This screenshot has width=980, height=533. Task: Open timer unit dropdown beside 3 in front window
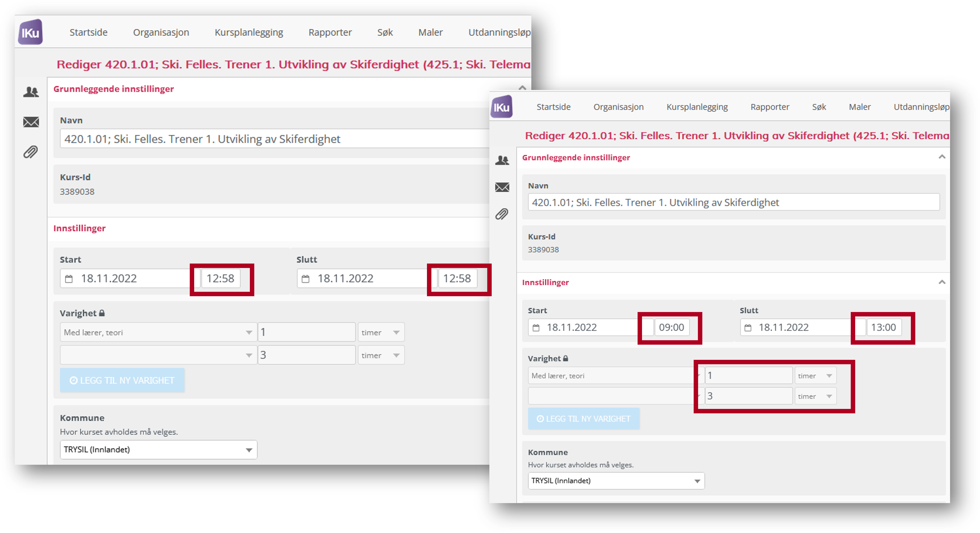(815, 396)
